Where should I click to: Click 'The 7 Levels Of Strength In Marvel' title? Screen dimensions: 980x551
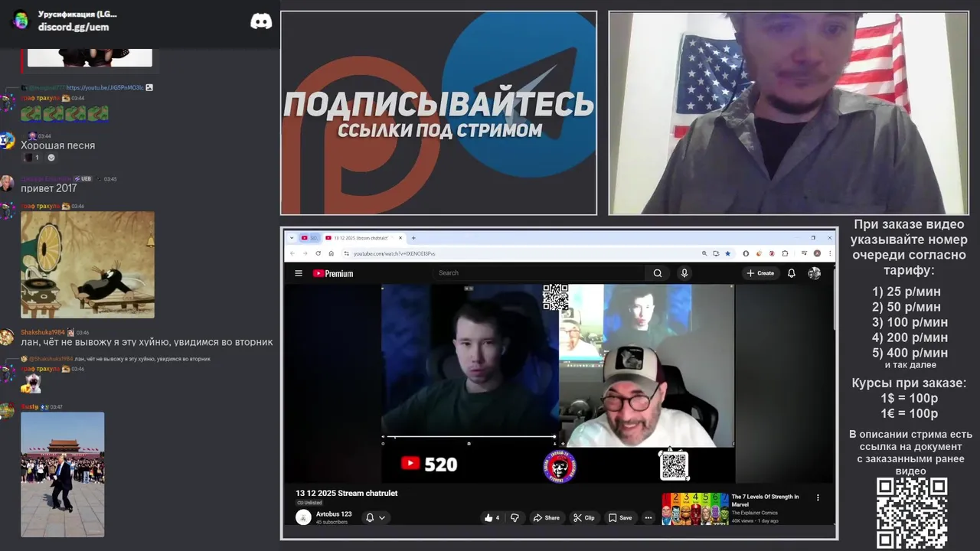pyautogui.click(x=765, y=500)
